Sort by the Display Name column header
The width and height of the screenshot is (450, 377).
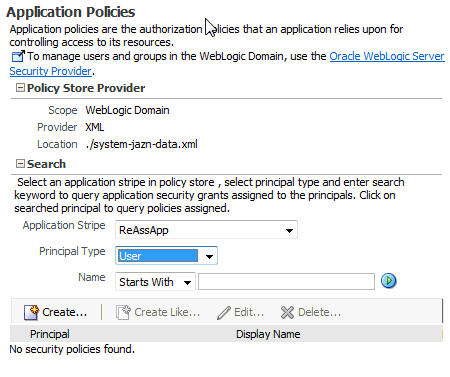pos(268,334)
